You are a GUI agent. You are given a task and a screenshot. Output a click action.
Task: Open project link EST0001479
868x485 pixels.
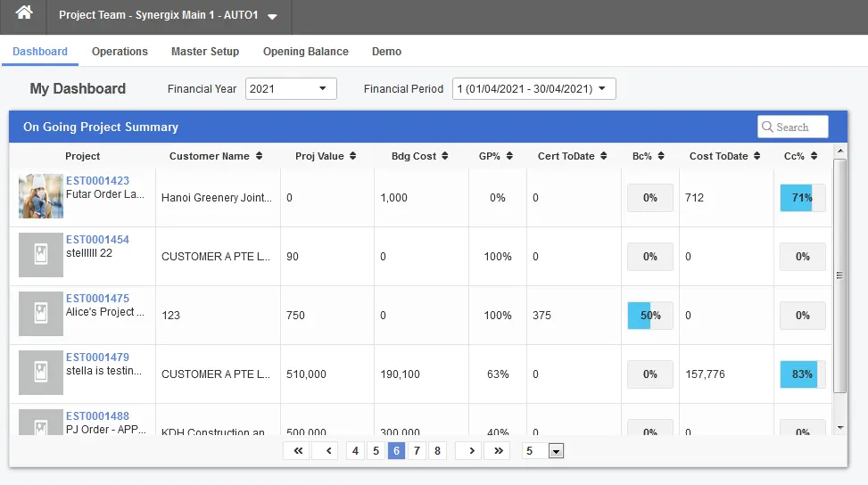click(x=97, y=358)
